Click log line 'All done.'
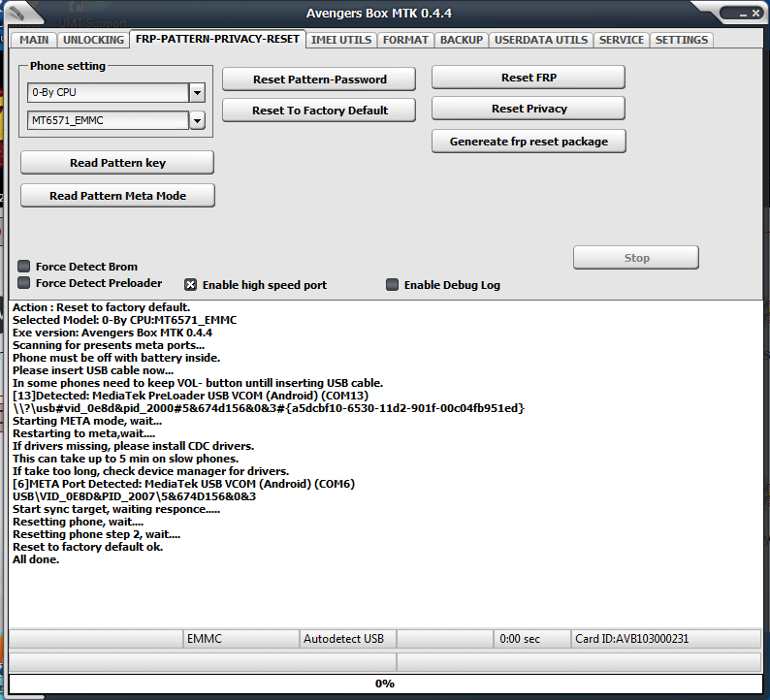 point(36,559)
